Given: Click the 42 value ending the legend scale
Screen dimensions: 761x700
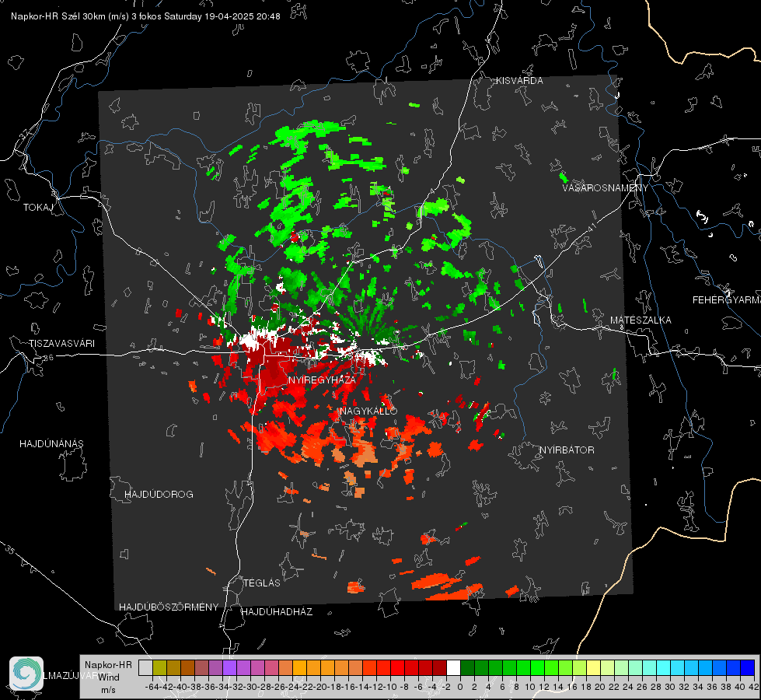Looking at the screenshot, I should coord(754,687).
